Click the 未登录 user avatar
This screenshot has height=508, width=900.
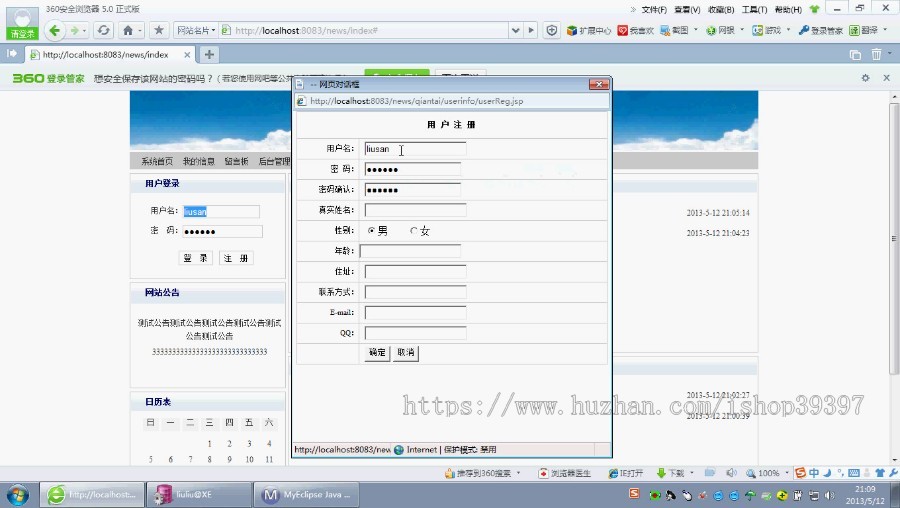22,23
